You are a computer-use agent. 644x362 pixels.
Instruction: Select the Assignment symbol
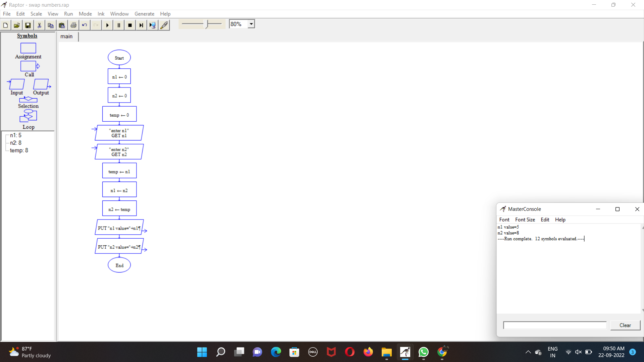point(28,48)
